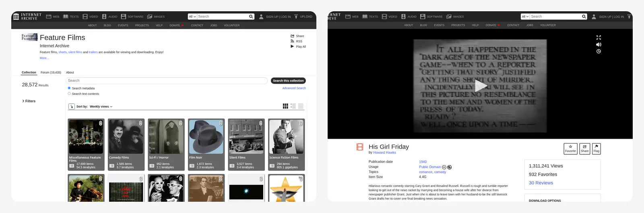Image resolution: width=644 pixels, height=213 pixels.
Task: Switch to compact list view
Action: 301,106
